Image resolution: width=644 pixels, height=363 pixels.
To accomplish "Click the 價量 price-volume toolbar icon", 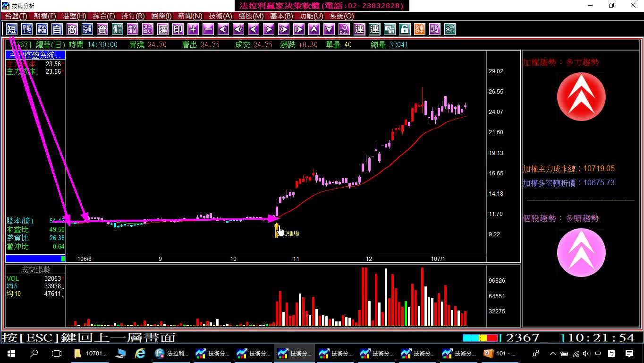I will (118, 29).
